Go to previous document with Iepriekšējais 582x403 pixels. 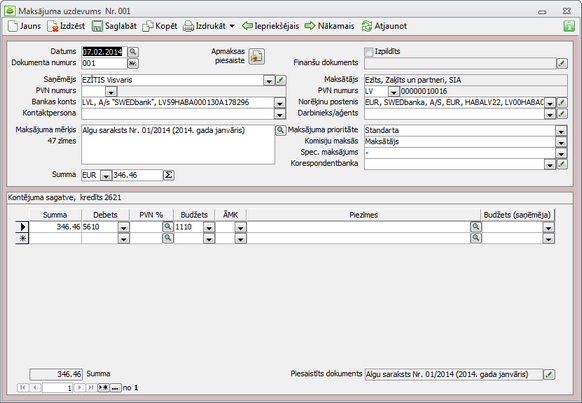270,26
